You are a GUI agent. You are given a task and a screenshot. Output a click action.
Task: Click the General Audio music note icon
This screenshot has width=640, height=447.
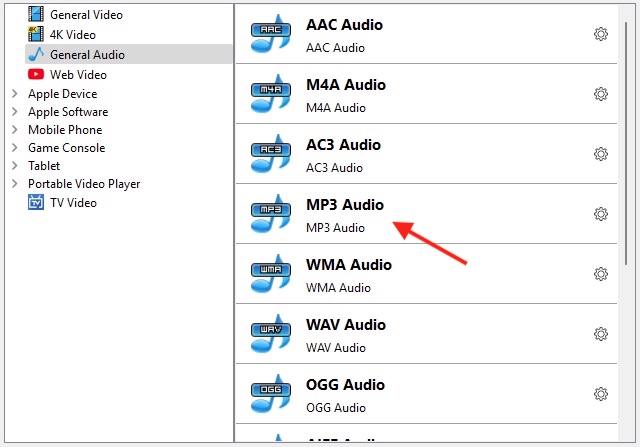[x=36, y=54]
